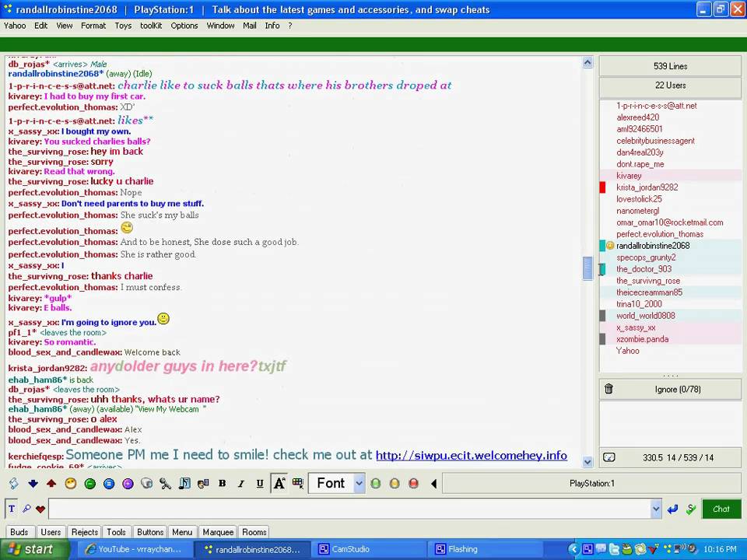Click the PlayStation:1 room label
Screen dimensions: 747x560
(591, 483)
